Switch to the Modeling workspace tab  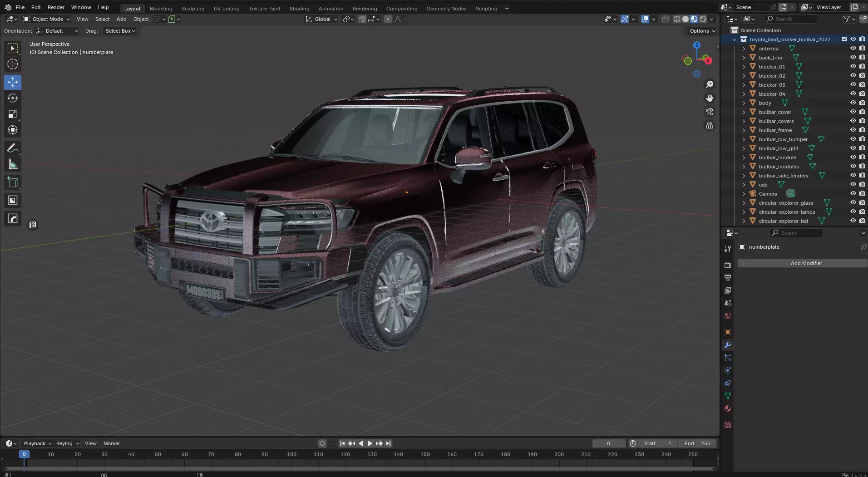click(x=161, y=8)
